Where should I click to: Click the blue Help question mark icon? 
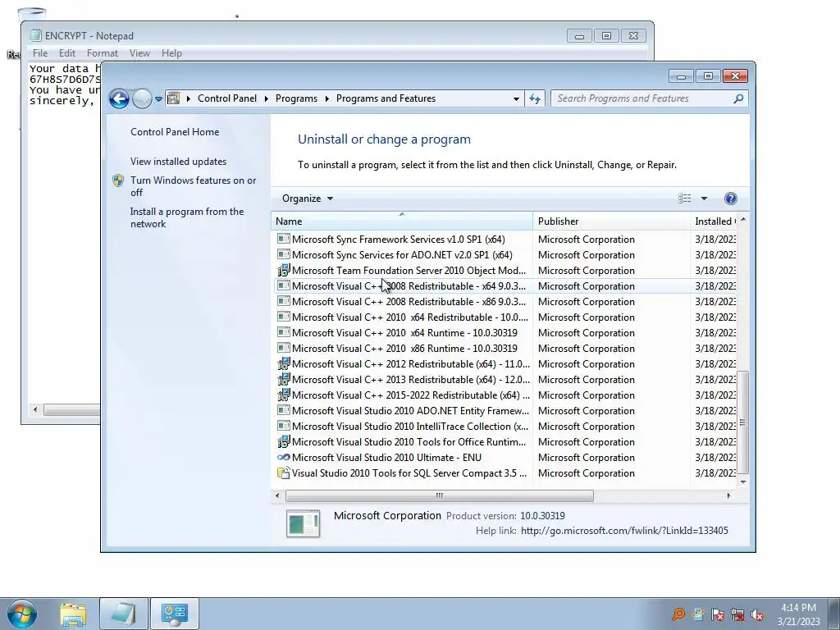coord(730,199)
